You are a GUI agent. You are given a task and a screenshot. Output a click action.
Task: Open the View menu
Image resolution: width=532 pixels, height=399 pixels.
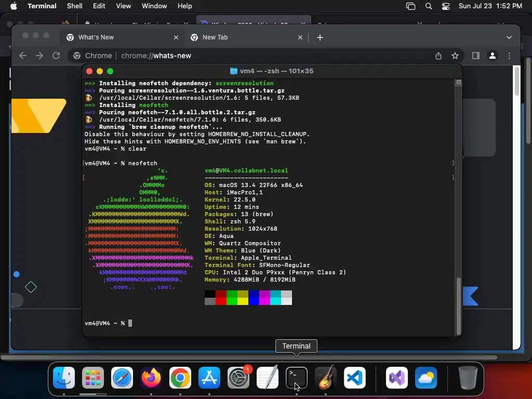[124, 6]
